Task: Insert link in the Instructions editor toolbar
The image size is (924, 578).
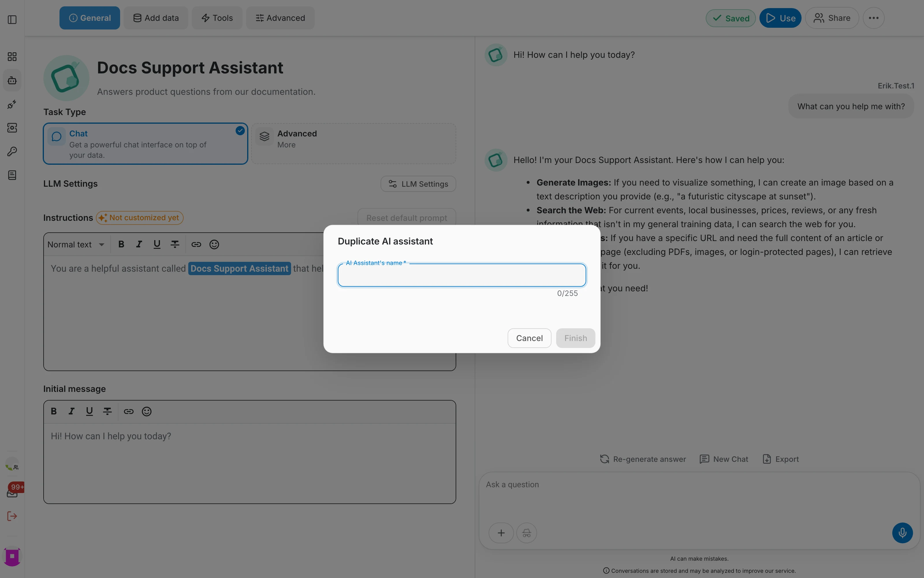Action: coord(196,244)
